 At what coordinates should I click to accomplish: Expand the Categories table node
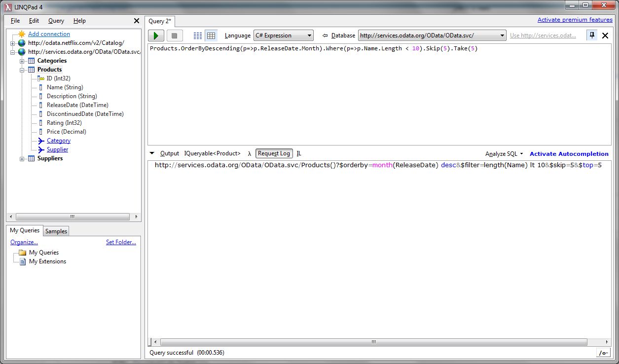tap(22, 61)
